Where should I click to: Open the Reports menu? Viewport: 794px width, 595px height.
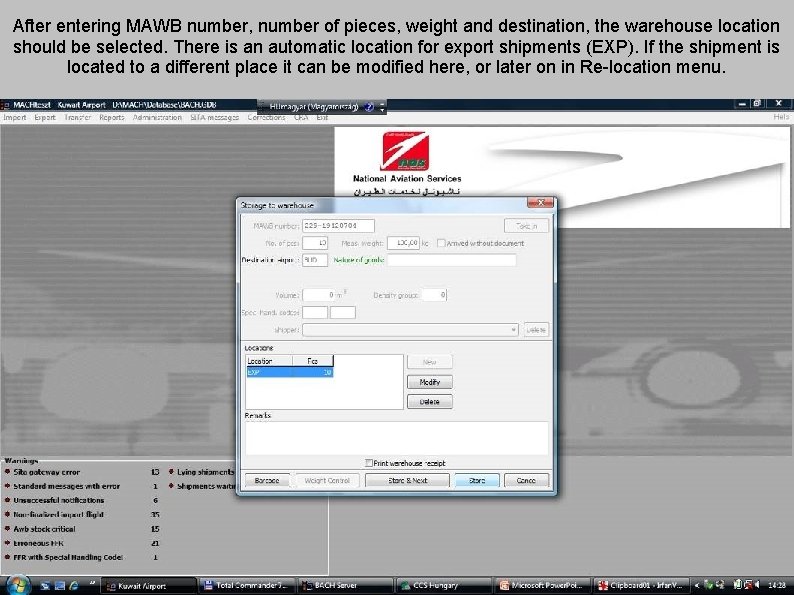click(111, 117)
